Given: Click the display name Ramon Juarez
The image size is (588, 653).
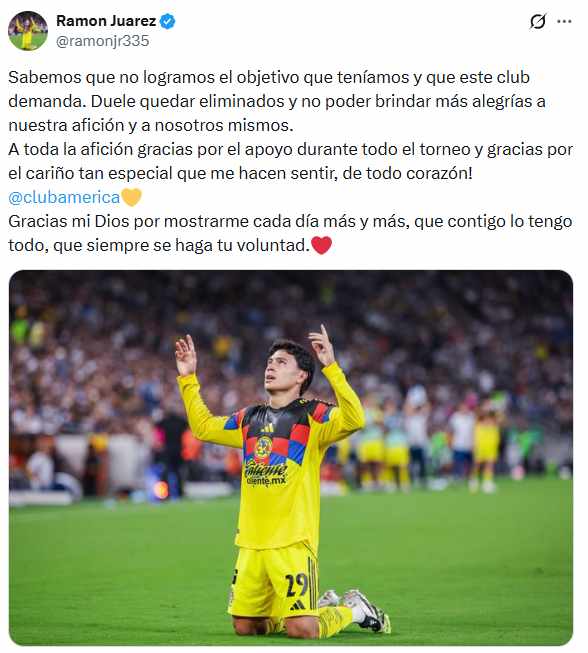Looking at the screenshot, I should (106, 21).
